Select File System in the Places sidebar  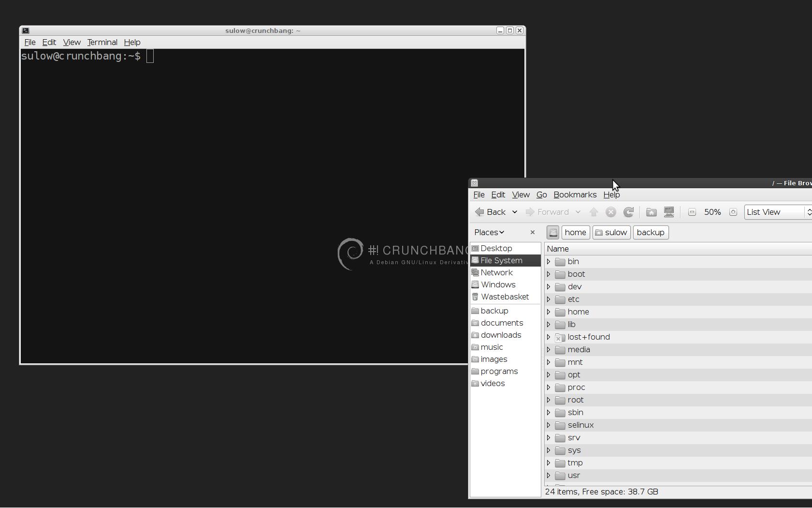[505, 260]
